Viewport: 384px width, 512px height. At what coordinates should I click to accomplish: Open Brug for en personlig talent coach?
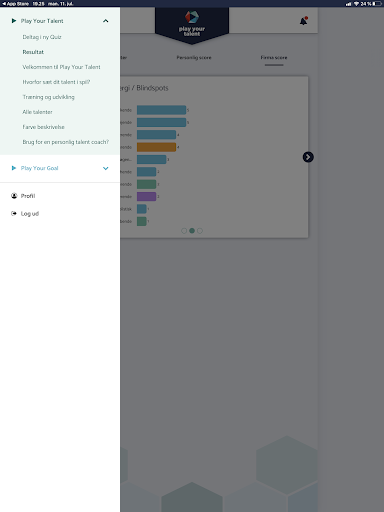(66, 142)
